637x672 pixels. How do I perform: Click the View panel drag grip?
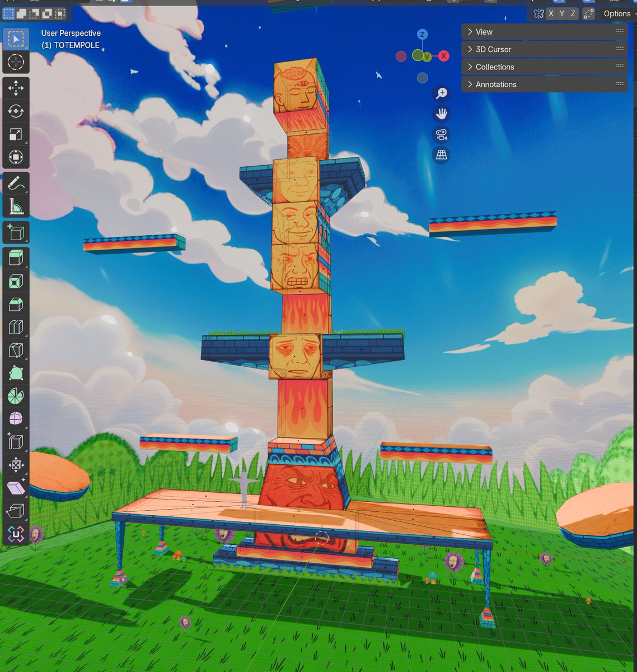(620, 31)
